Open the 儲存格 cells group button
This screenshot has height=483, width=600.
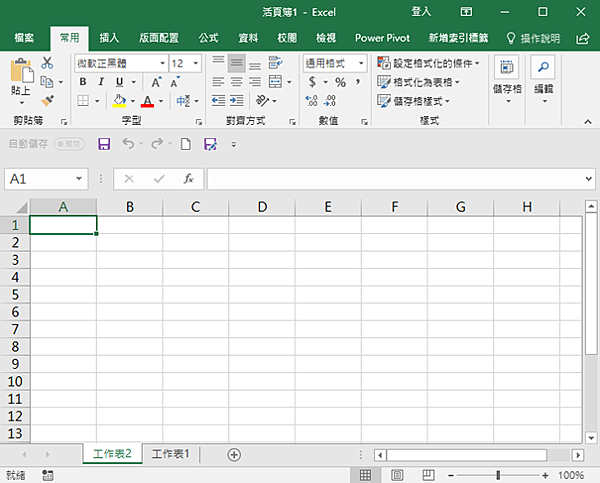click(x=507, y=80)
